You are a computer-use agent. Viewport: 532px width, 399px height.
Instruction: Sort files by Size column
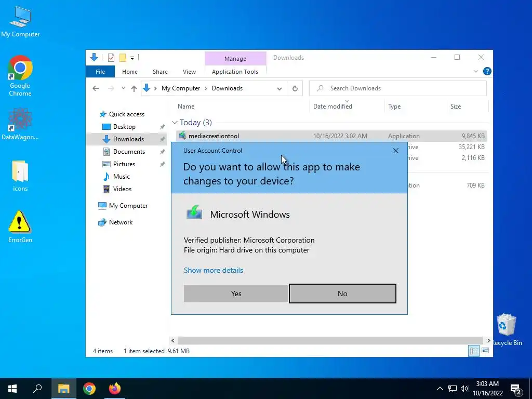pyautogui.click(x=455, y=106)
